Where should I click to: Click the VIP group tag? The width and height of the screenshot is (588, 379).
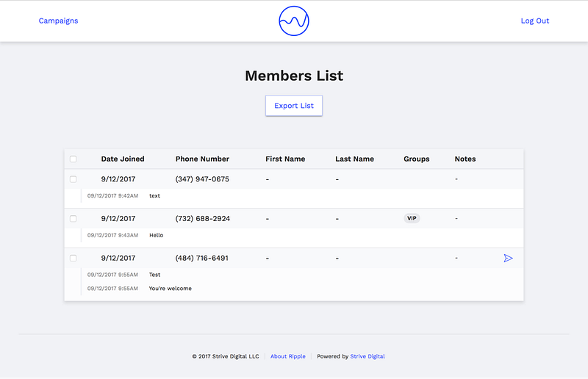tap(412, 218)
